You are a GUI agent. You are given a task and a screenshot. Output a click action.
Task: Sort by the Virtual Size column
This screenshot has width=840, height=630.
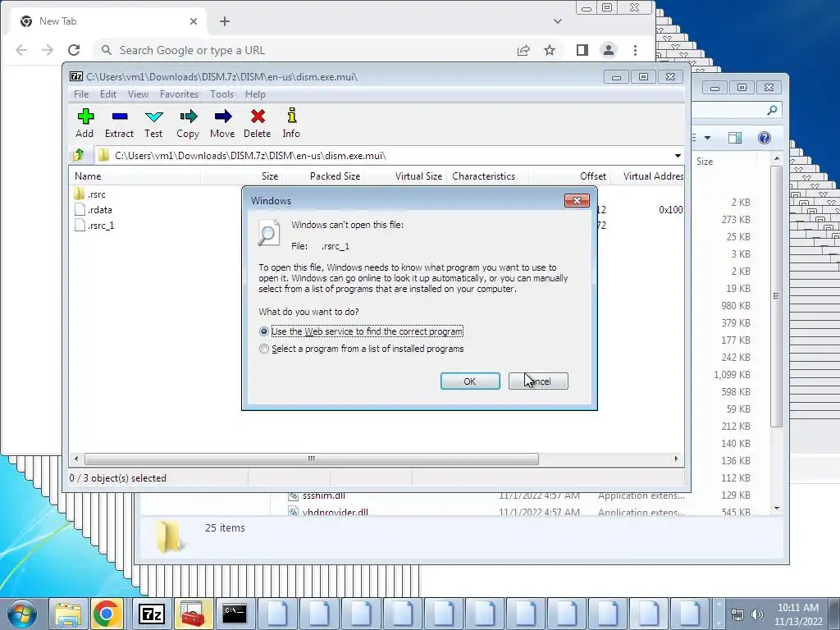pos(404,176)
